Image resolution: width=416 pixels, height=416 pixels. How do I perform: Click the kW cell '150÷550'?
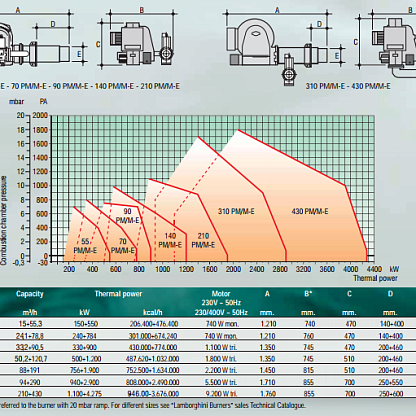(85, 324)
